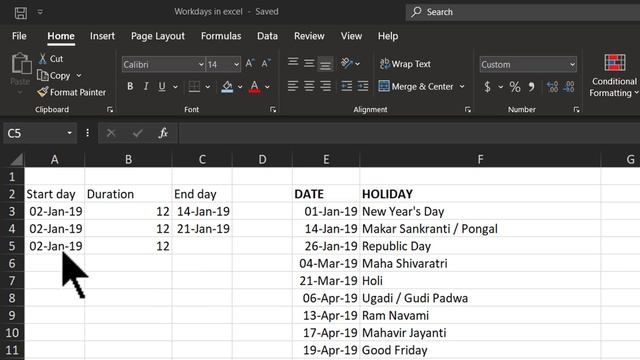Viewport: 640px width, 360px height.
Task: Switch to the View tab
Action: point(351,36)
